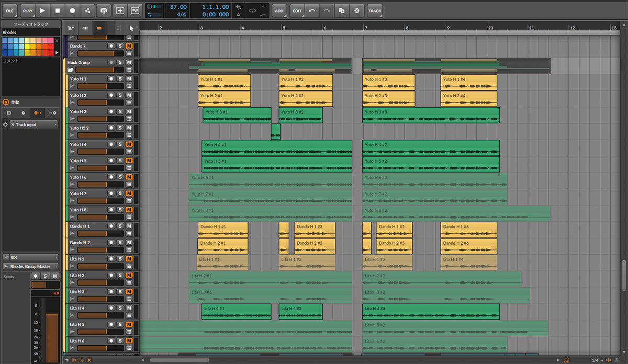Mute the track in the inspector strip
Screen dimensions: 628x364
coord(55,276)
